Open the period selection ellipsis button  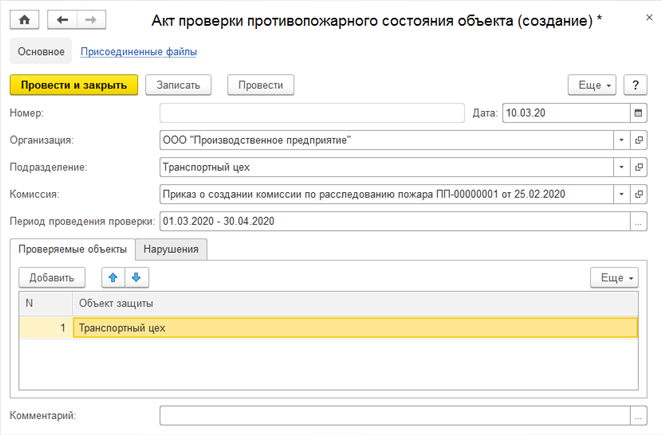pos(638,221)
